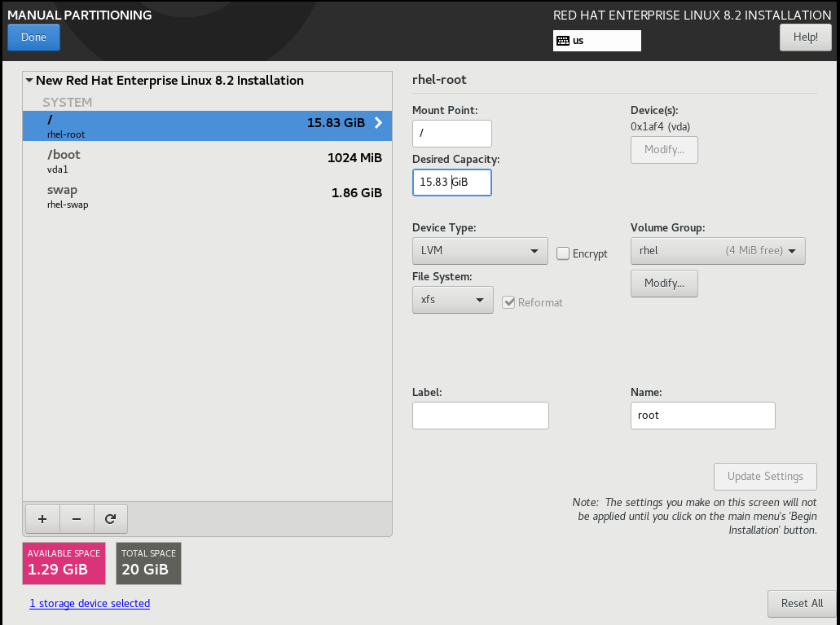Toggle the Reformat checkbox

click(x=508, y=302)
